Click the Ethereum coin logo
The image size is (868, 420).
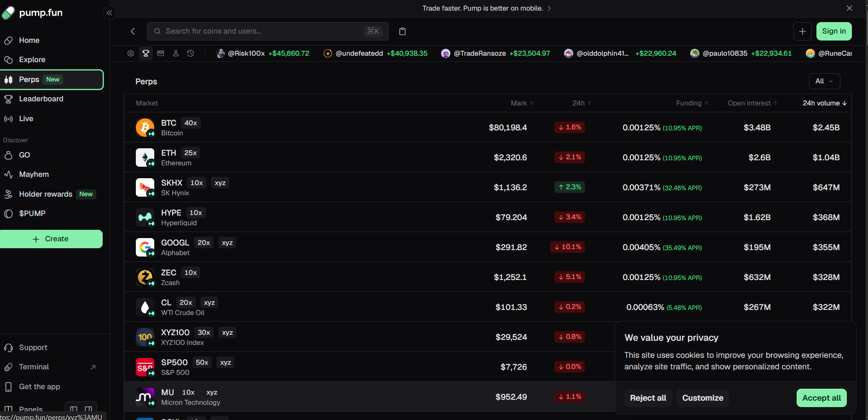(x=145, y=157)
